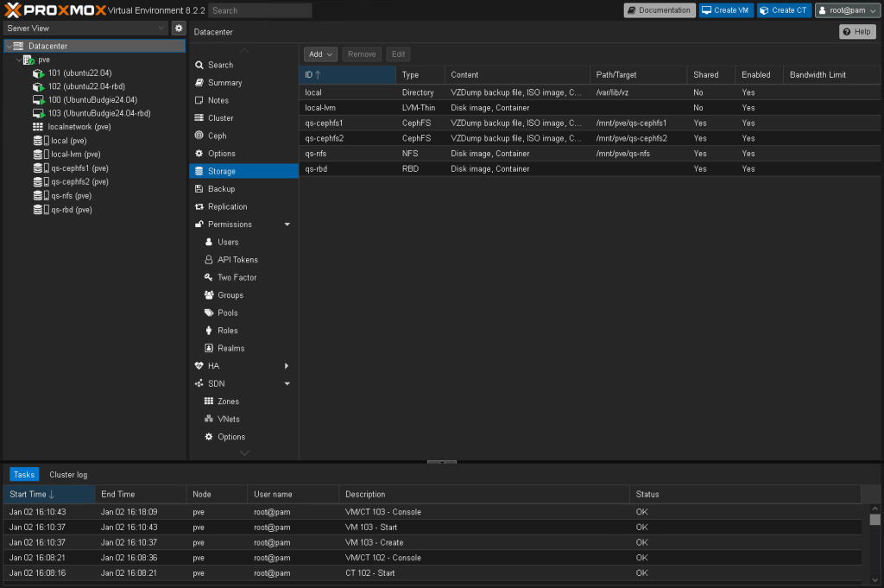Select VM 100 (UbuntuBudgie24.04) in tree
884x588 pixels.
click(92, 100)
